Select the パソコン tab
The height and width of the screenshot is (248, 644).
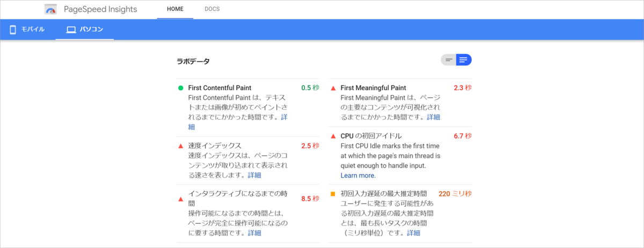click(85, 30)
